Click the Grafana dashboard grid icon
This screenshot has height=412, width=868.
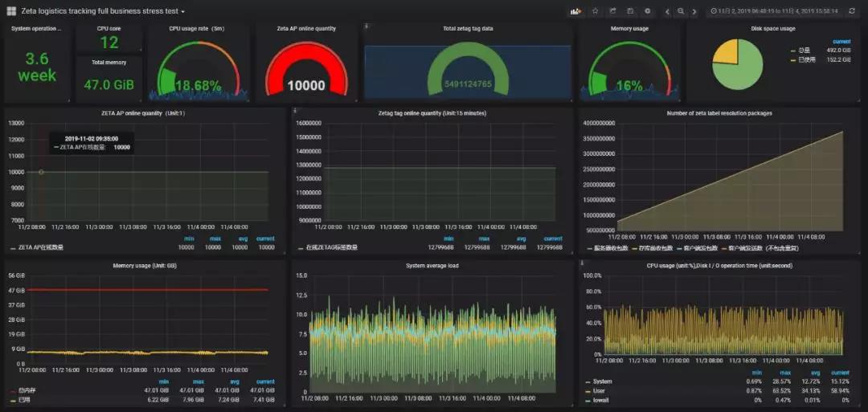click(x=11, y=11)
